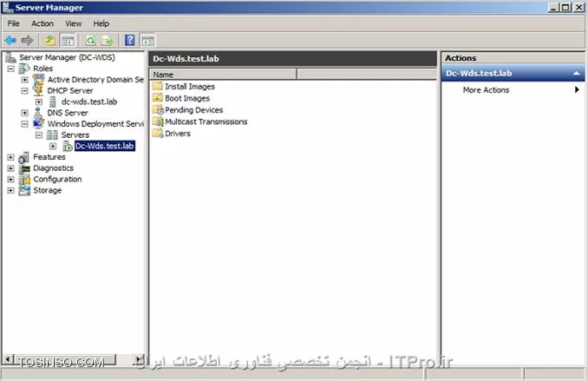Viewport: 588px width, 381px height.
Task: Click the Refresh toolbar icon
Action: click(90, 41)
